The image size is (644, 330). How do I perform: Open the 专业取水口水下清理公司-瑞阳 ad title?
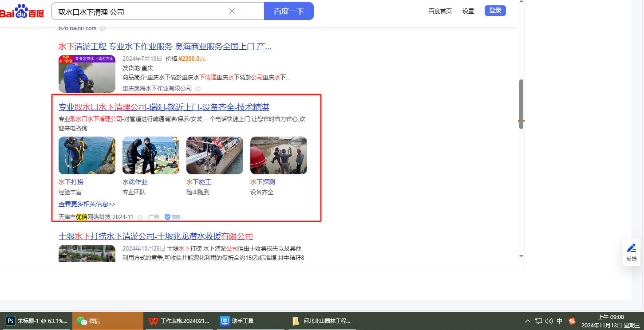pos(164,107)
